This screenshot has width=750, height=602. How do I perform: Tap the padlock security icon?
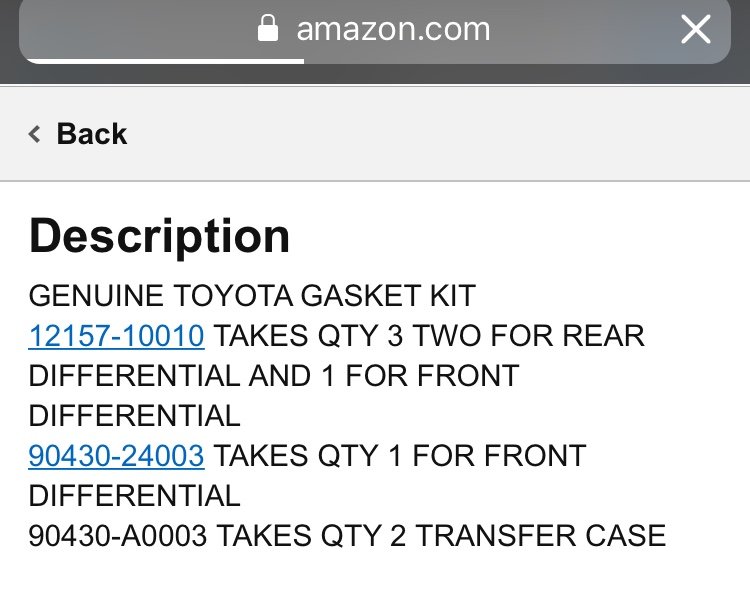pos(268,28)
